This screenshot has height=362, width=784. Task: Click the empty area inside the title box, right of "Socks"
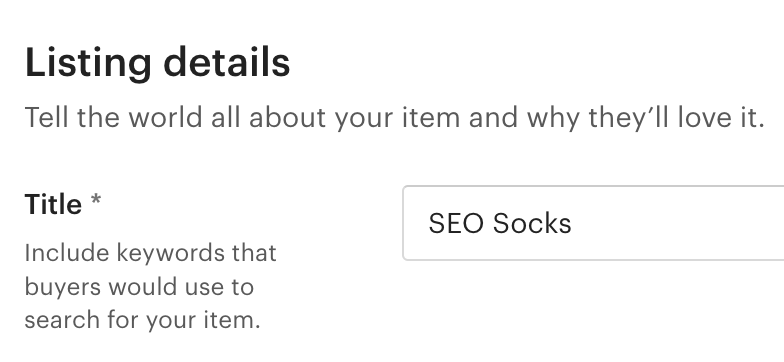coord(680,223)
